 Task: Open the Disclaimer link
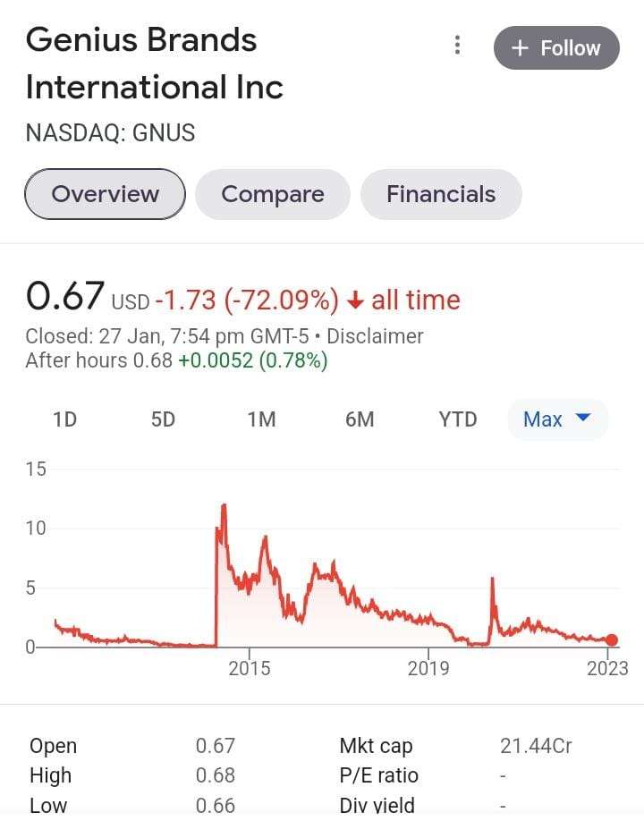tap(375, 336)
